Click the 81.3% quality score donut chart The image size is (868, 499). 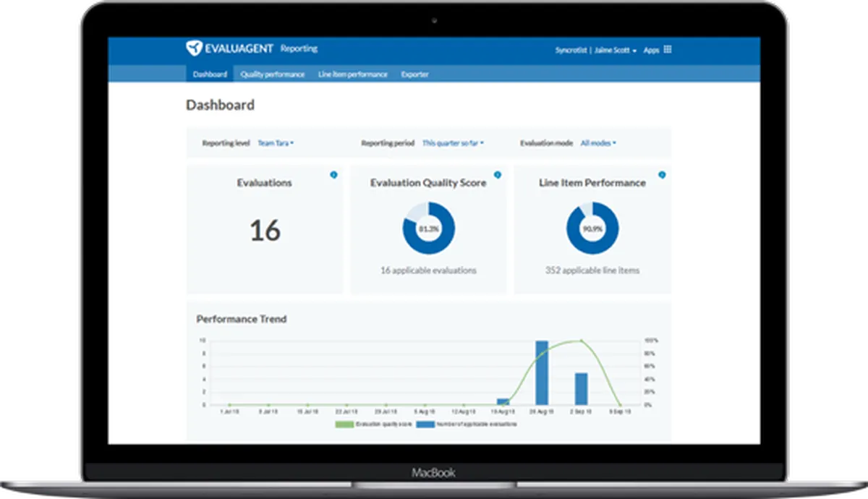[x=428, y=229]
